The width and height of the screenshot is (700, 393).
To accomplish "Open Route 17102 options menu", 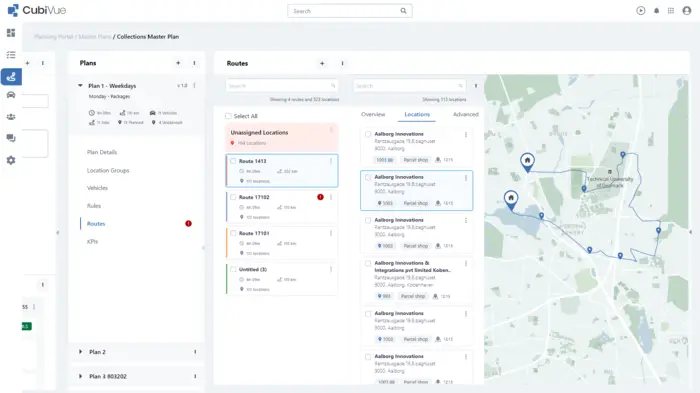I will click(331, 197).
